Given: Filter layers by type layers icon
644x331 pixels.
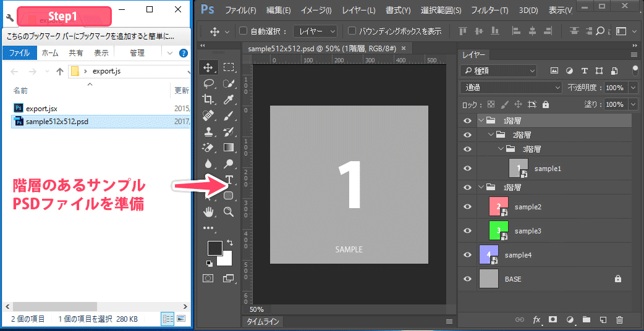Looking at the screenshot, I should click(x=585, y=70).
